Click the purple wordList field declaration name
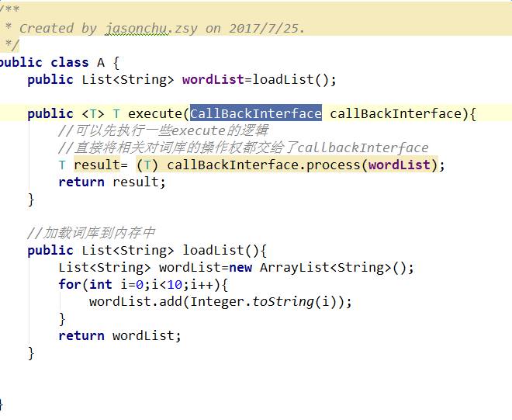Viewport: 512px width, 420px height. click(x=213, y=79)
